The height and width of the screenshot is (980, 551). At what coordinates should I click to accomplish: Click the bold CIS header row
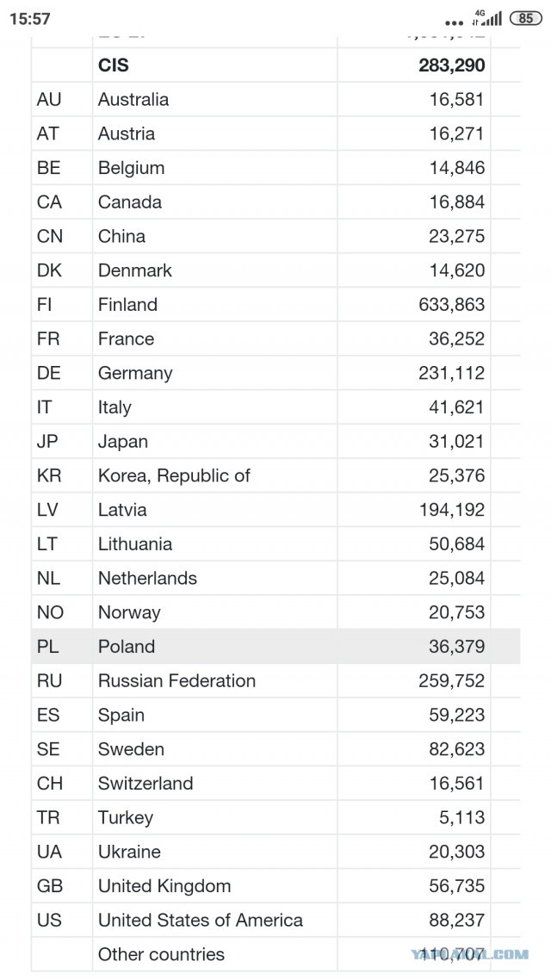[275, 65]
